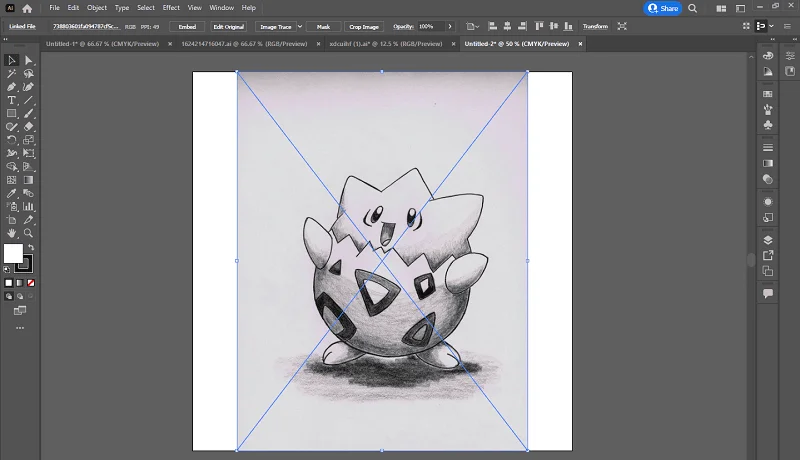This screenshot has width=800, height=460.
Task: Open the Effect menu
Action: (x=171, y=8)
